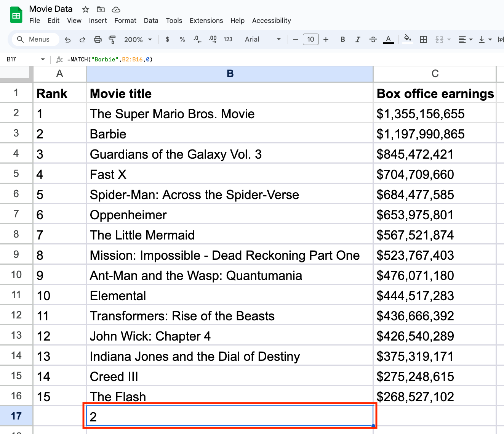Select column A header

click(59, 74)
